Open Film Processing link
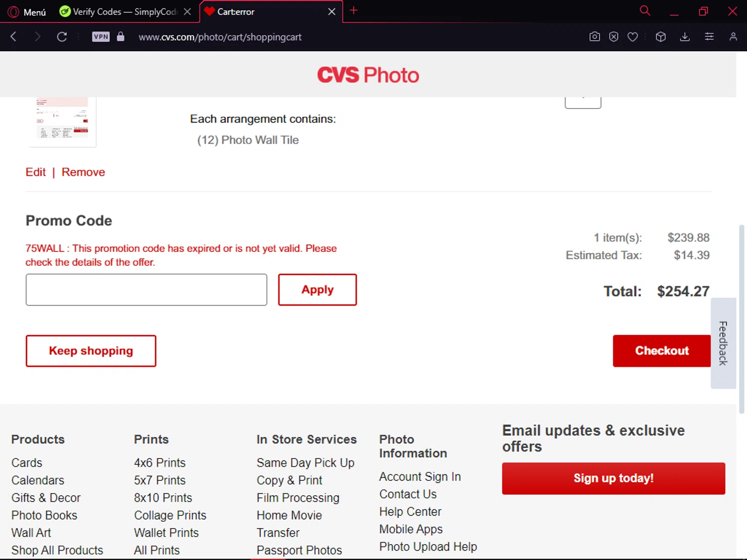Viewport: 747px width, 560px height. tap(298, 498)
